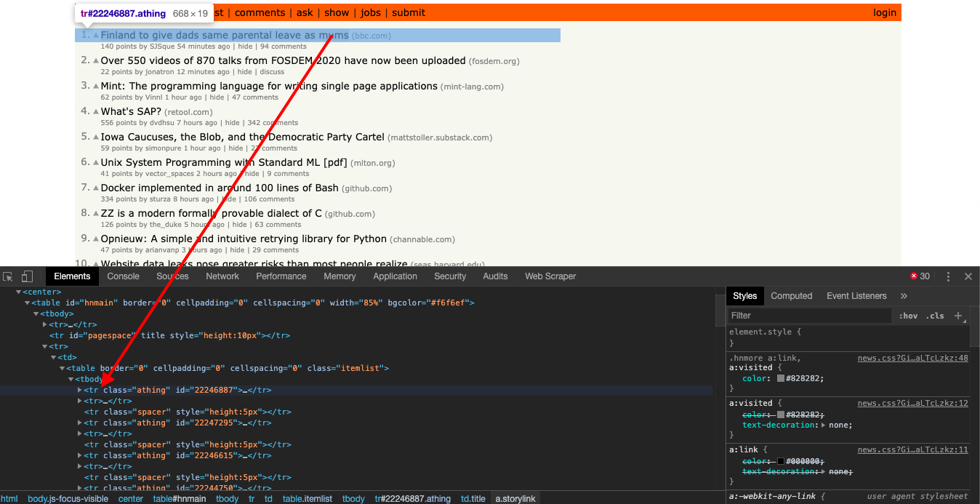Open the DevTools three-dot customize menu
Image resolution: width=980 pixels, height=504 pixels.
coord(947,276)
